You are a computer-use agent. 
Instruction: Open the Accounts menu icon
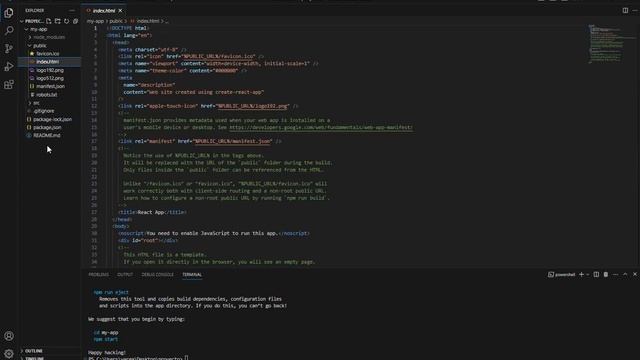tap(9, 336)
